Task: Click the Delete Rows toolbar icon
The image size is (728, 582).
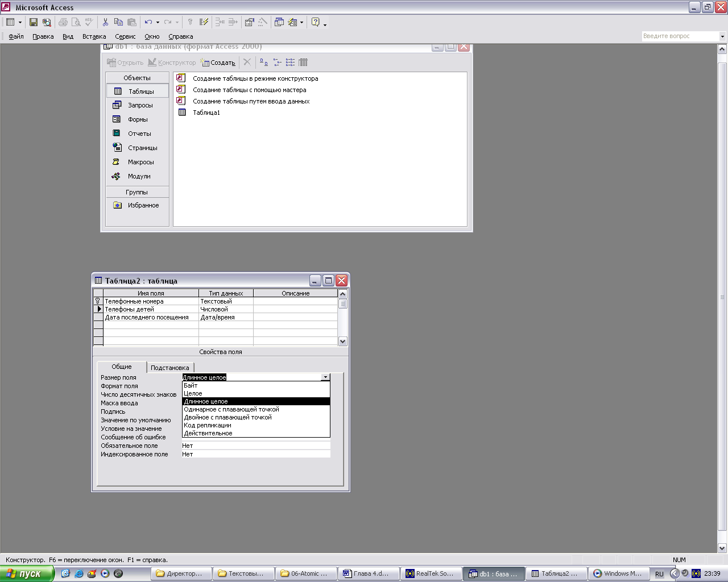Action: tap(233, 22)
